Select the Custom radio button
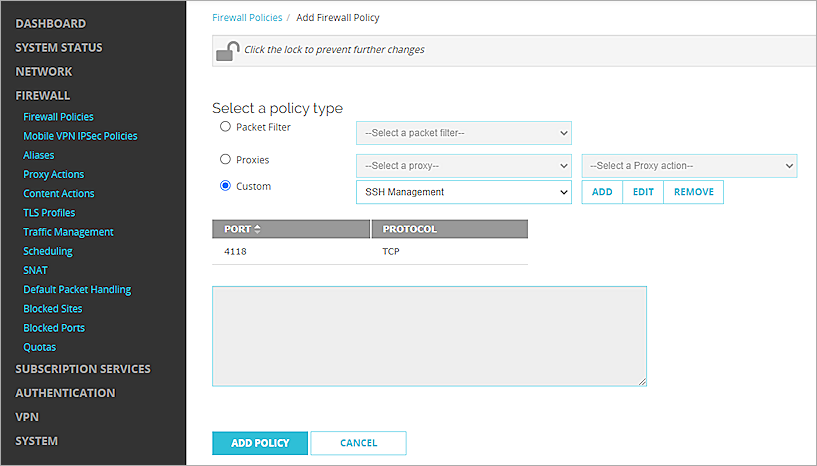 click(225, 186)
